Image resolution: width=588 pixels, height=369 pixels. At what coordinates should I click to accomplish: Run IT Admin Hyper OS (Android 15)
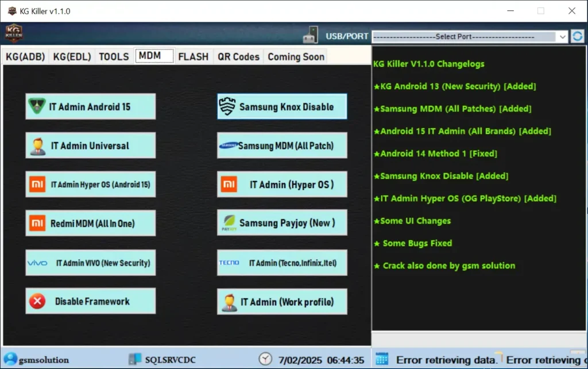[90, 184]
